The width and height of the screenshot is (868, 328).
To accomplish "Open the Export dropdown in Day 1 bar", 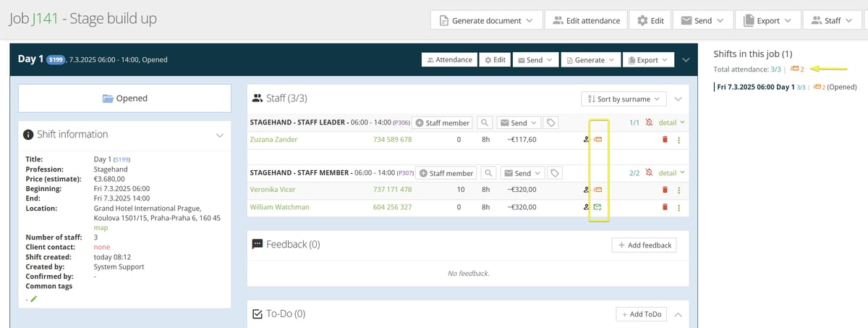I will [647, 60].
